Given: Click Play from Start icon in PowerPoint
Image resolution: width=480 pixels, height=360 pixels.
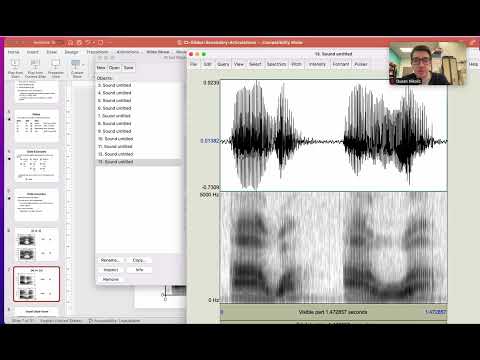Looking at the screenshot, I should pos(15,63).
